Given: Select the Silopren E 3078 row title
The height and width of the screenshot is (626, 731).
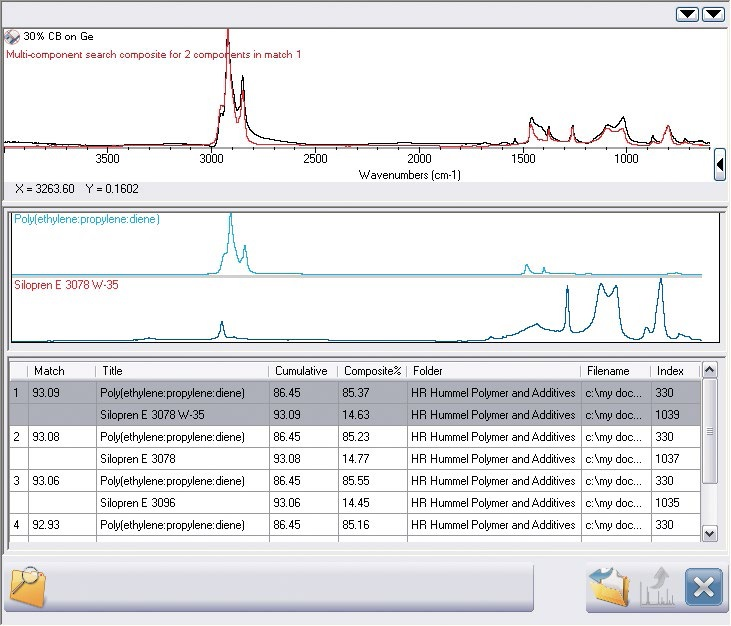Looking at the screenshot, I should point(138,459).
